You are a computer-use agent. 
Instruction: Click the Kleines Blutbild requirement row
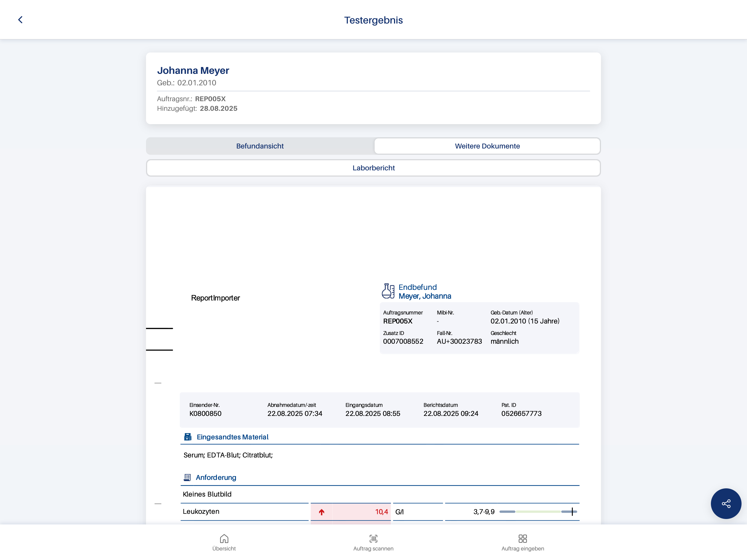207,494
